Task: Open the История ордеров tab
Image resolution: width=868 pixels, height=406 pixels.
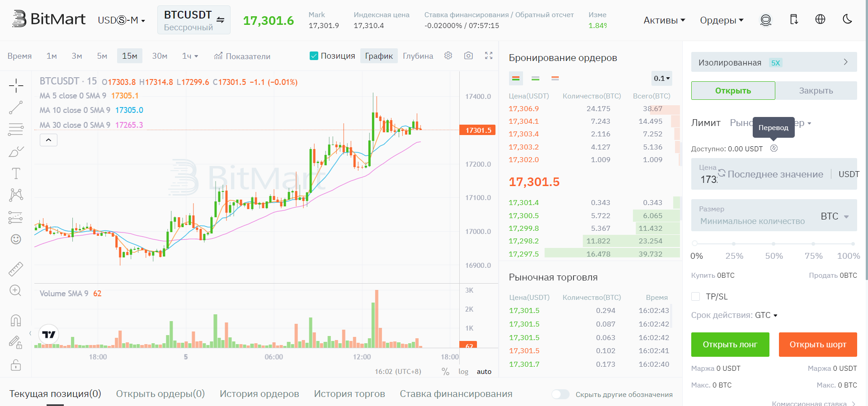Action: click(x=259, y=394)
